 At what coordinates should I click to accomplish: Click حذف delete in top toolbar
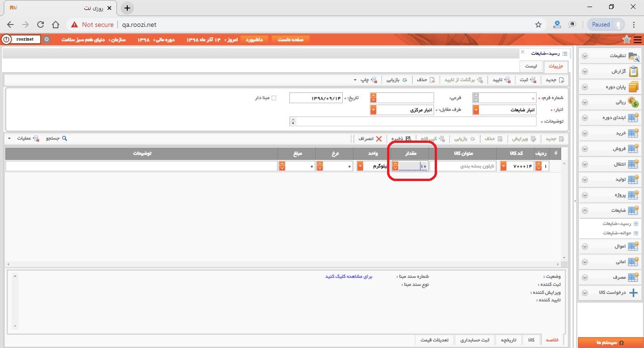point(425,80)
